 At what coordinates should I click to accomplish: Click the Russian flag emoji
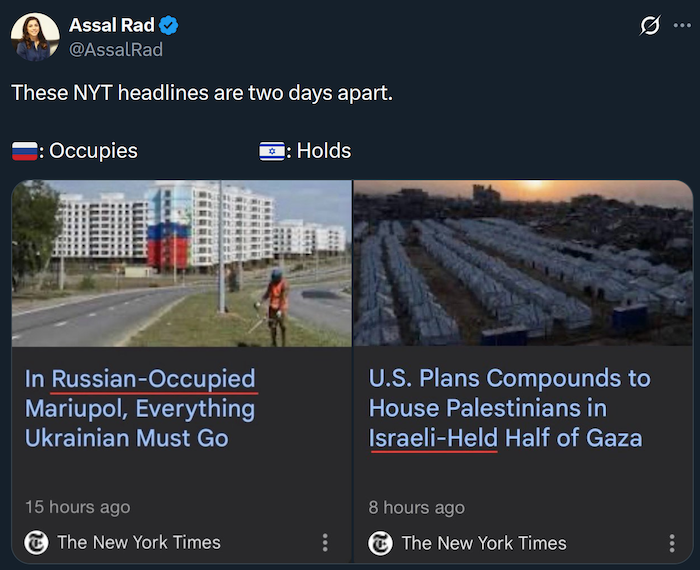coord(25,152)
